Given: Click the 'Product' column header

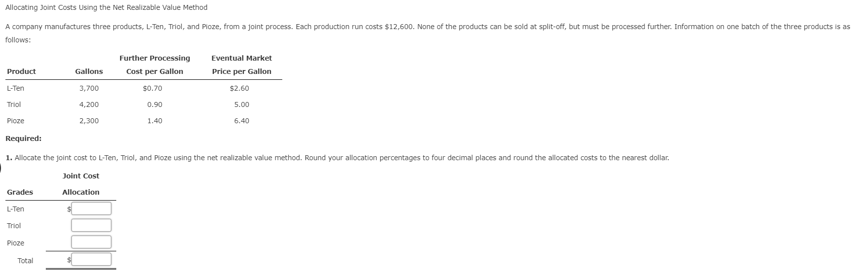Looking at the screenshot, I should (21, 71).
